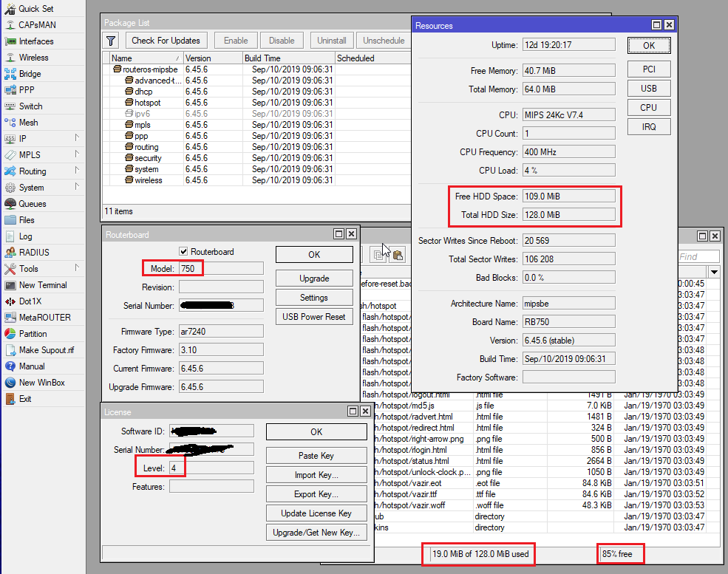The image size is (728, 574).
Task: Open the CAPsMAN menu
Action: click(37, 25)
